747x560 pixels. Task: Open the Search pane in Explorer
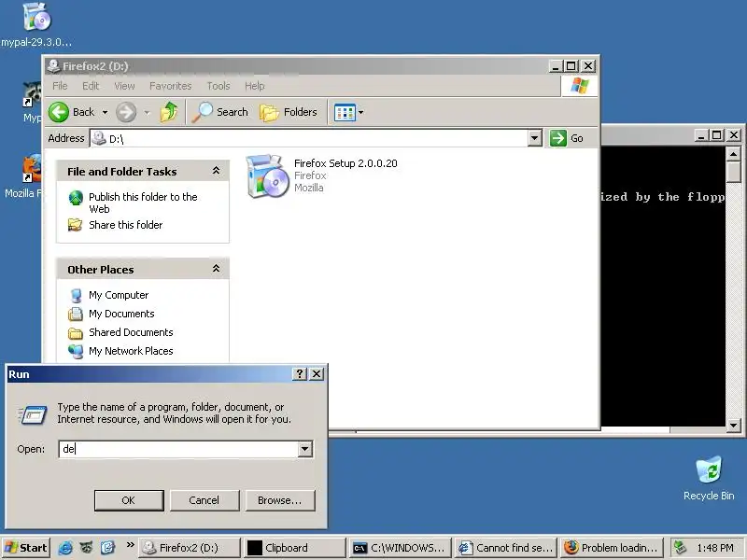[220, 112]
